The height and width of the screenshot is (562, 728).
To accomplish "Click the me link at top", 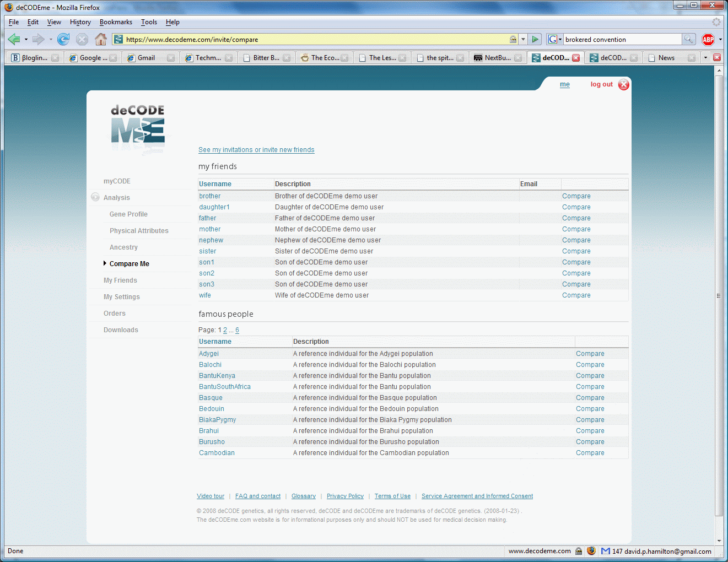I will pos(565,84).
